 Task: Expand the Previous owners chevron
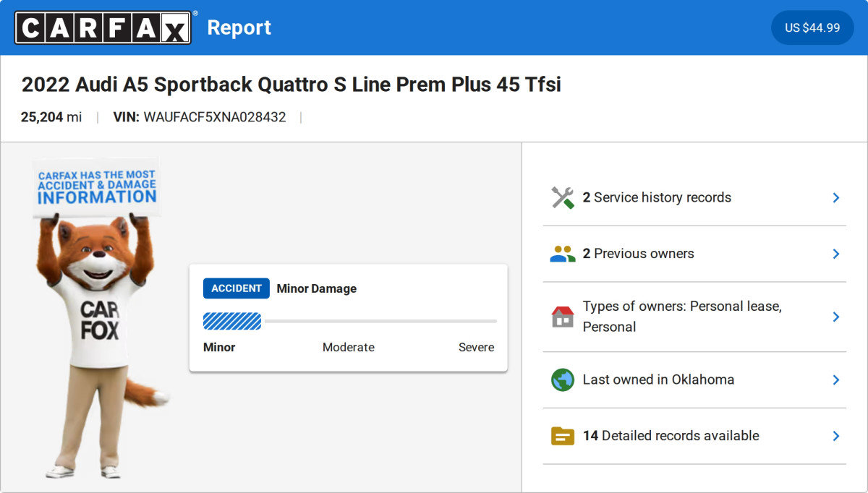tap(835, 254)
